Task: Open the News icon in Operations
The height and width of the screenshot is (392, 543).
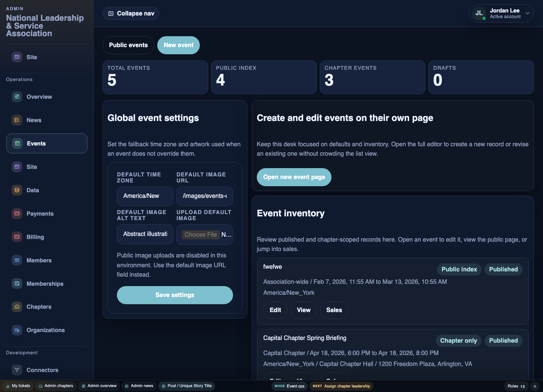Action: pyautogui.click(x=17, y=120)
